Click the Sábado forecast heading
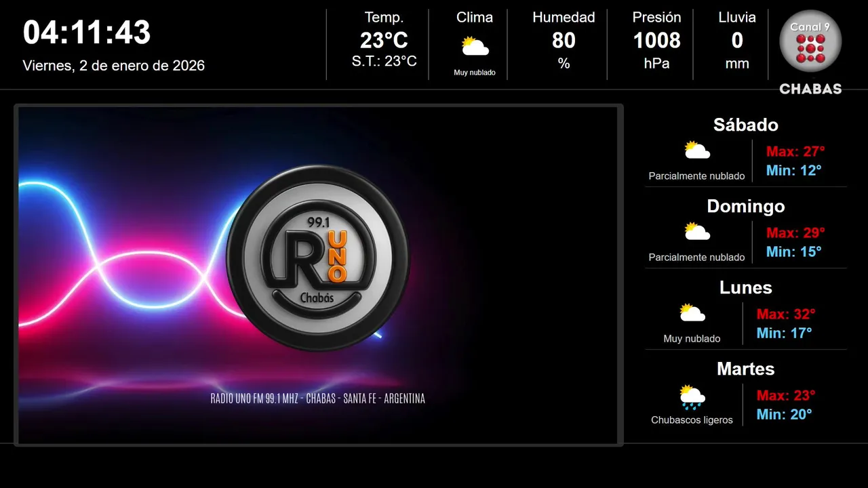 tap(746, 125)
